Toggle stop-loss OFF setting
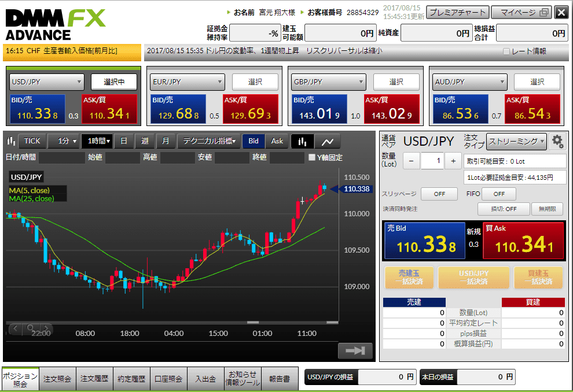Viewport: 573px width, 392px height. click(x=504, y=209)
